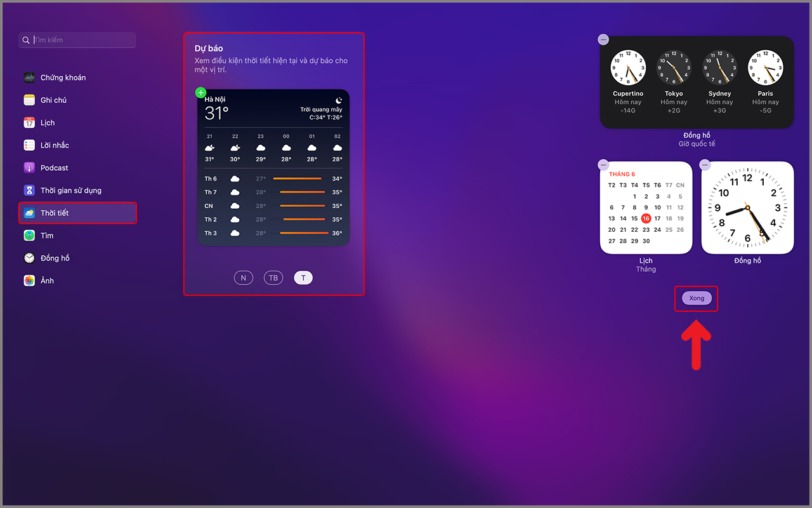Viewport: 812px width, 508px height.
Task: Click the THÁNG 6 calendar header
Action: pyautogui.click(x=622, y=174)
